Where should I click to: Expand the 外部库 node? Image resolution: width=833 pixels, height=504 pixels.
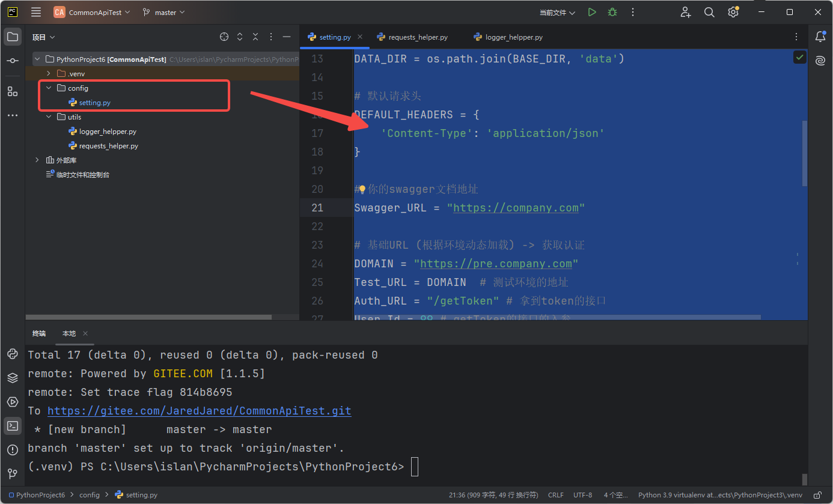[x=37, y=160]
